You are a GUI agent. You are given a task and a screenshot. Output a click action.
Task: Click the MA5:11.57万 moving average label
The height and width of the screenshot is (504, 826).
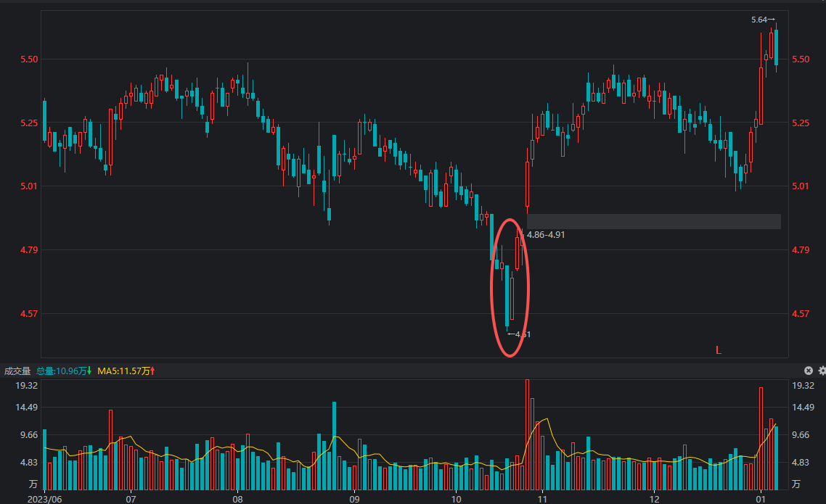pos(126,371)
